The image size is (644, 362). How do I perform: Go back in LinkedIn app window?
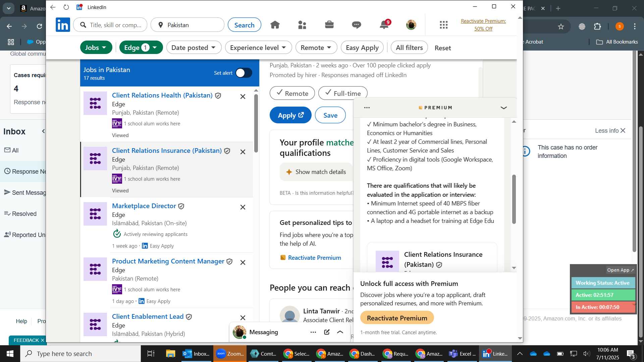tap(53, 7)
